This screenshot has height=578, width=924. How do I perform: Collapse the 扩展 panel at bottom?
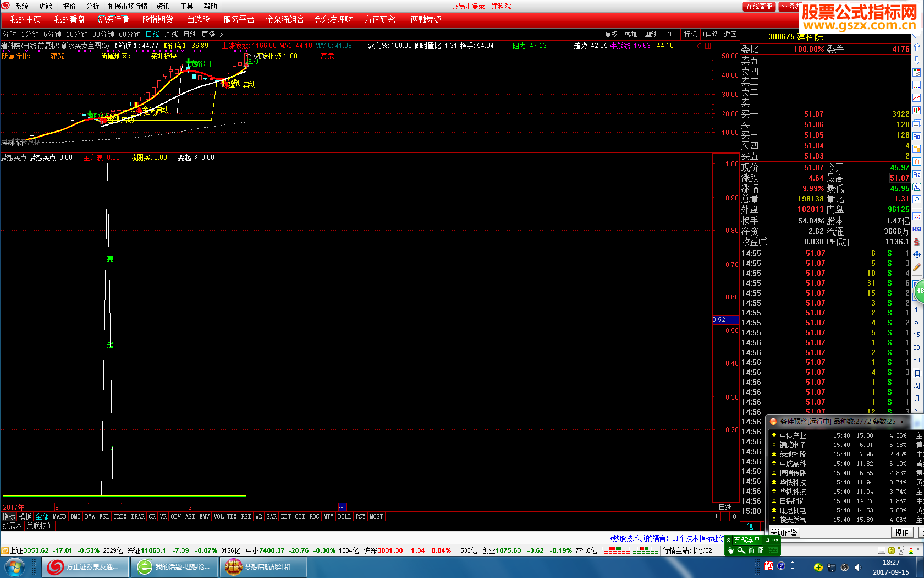[x=12, y=526]
